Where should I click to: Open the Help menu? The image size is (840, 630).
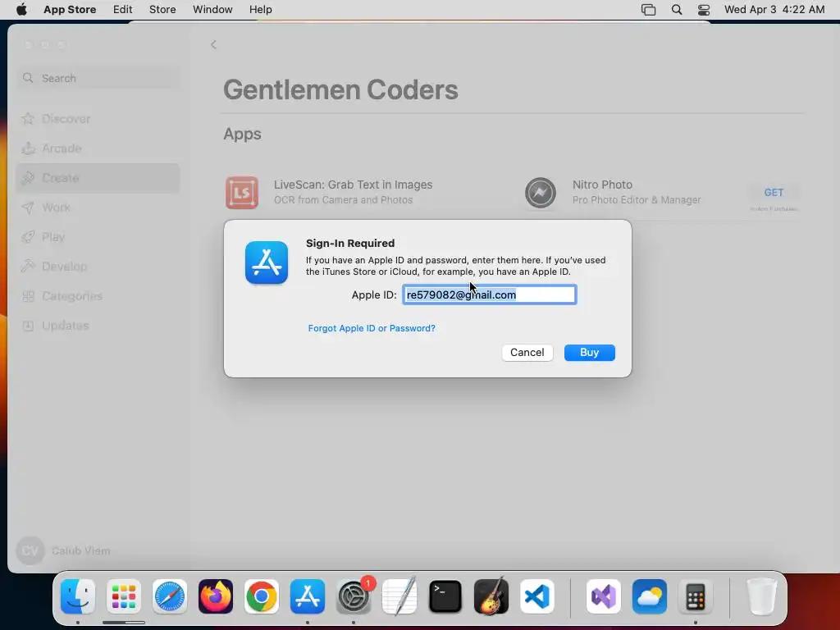(x=261, y=10)
